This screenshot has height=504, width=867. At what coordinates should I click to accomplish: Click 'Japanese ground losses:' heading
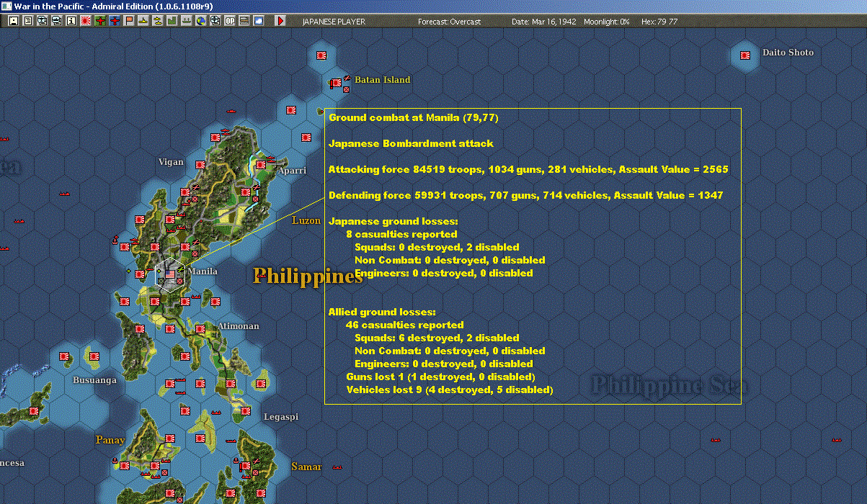pyautogui.click(x=394, y=221)
